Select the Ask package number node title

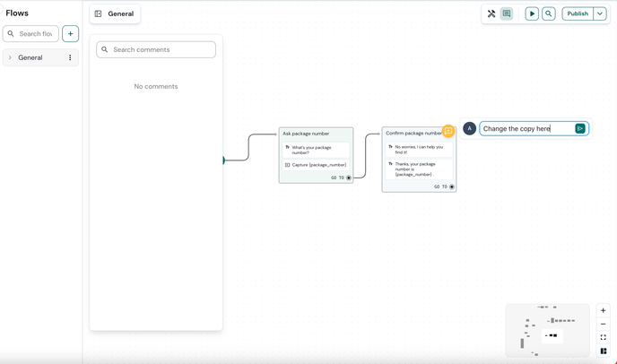click(x=306, y=134)
